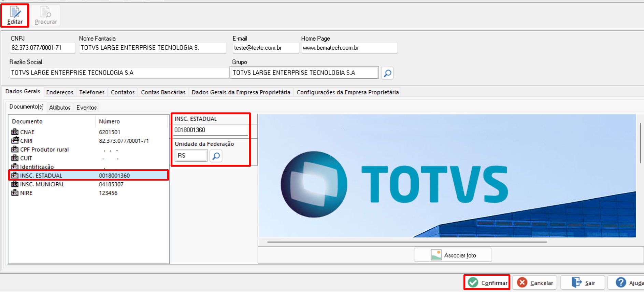Click the E-mail input field

pyautogui.click(x=266, y=48)
